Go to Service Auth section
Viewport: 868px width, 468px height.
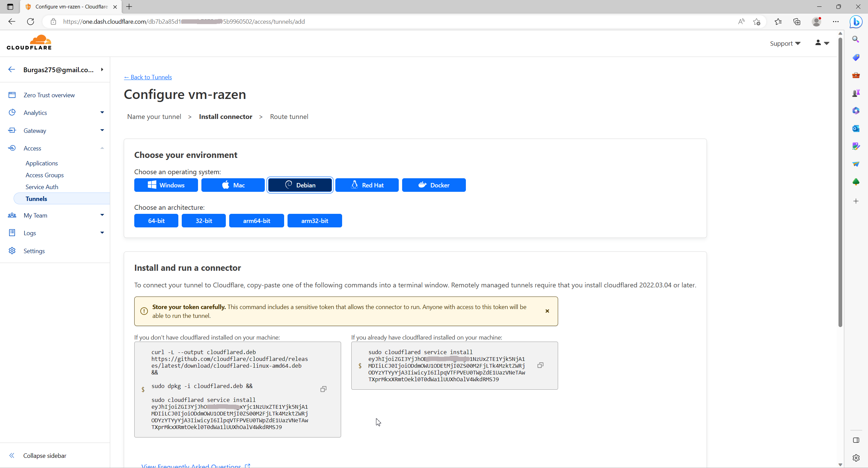point(42,187)
